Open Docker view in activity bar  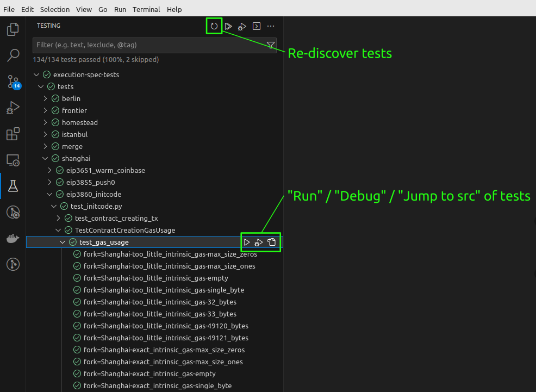(13, 238)
